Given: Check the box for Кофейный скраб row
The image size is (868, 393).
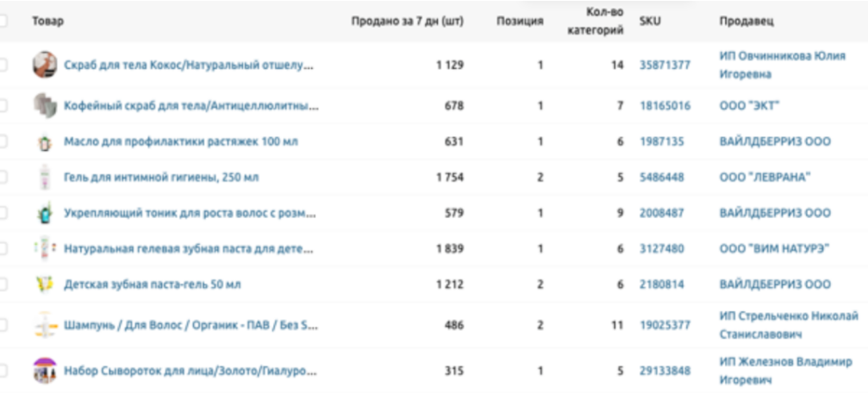Looking at the screenshot, I should tap(3, 106).
